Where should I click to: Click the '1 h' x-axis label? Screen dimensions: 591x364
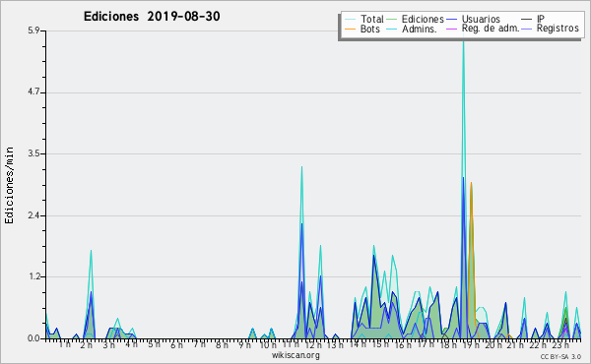pyautogui.click(x=65, y=344)
